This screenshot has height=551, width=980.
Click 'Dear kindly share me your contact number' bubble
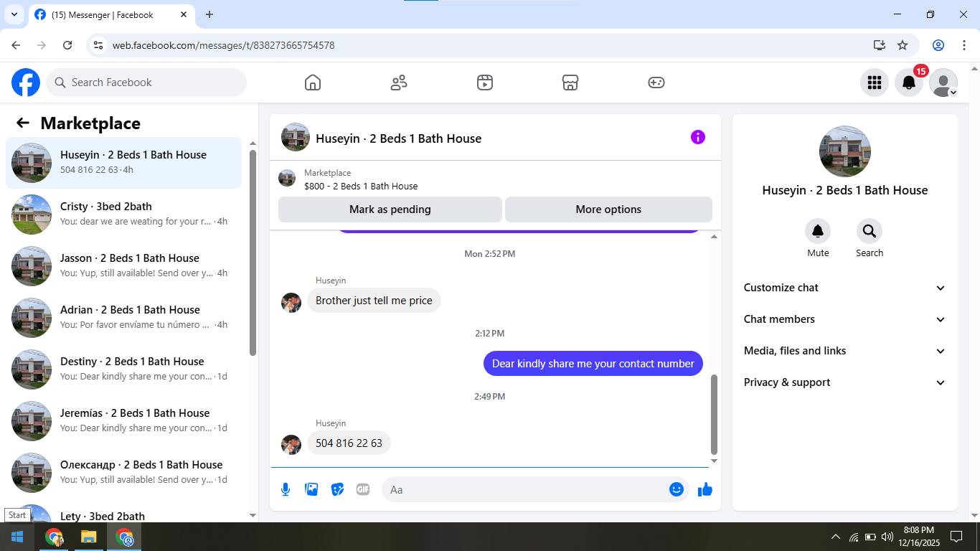coord(593,364)
